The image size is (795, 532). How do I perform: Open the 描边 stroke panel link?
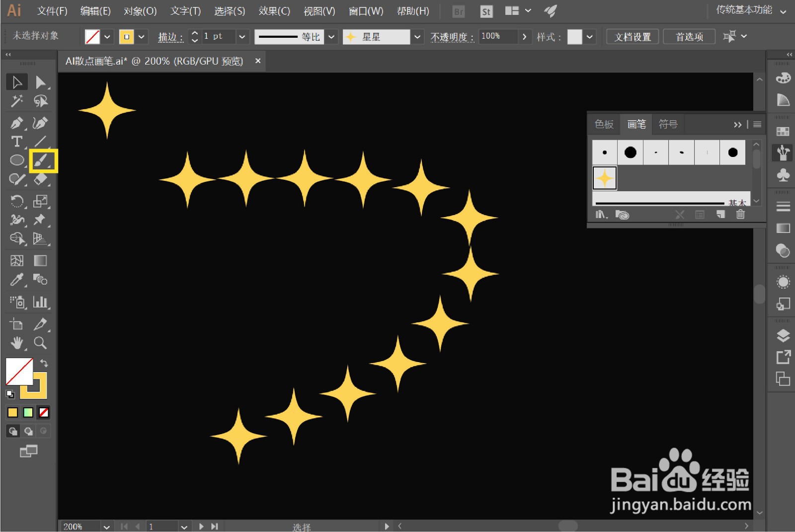(x=170, y=37)
